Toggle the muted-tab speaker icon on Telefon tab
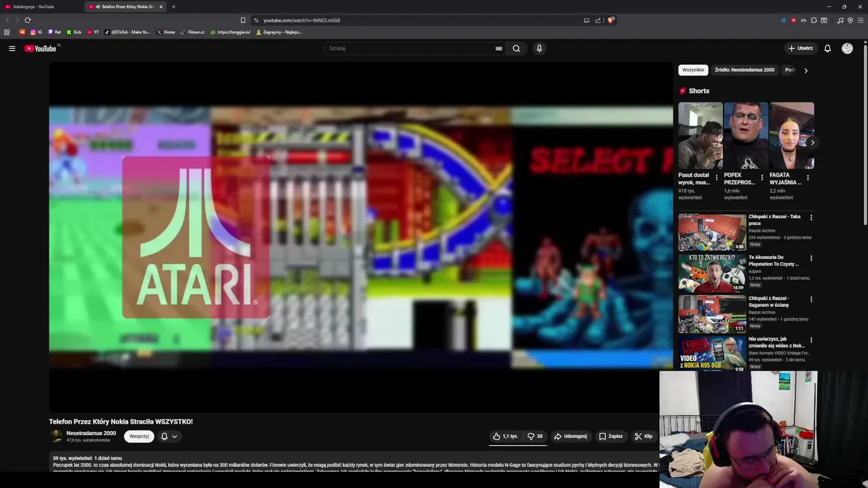Viewport: 868px width, 488px height. [x=98, y=7]
